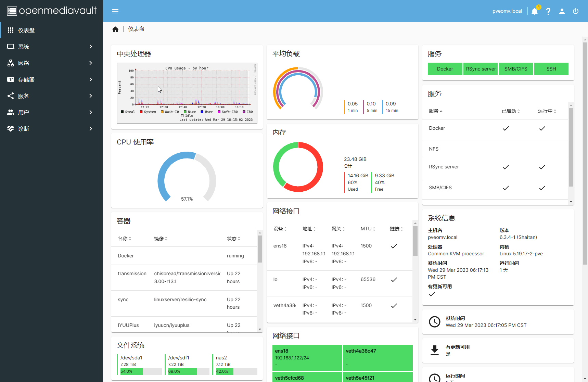Expand the 存储器 sidebar section

[x=51, y=79]
